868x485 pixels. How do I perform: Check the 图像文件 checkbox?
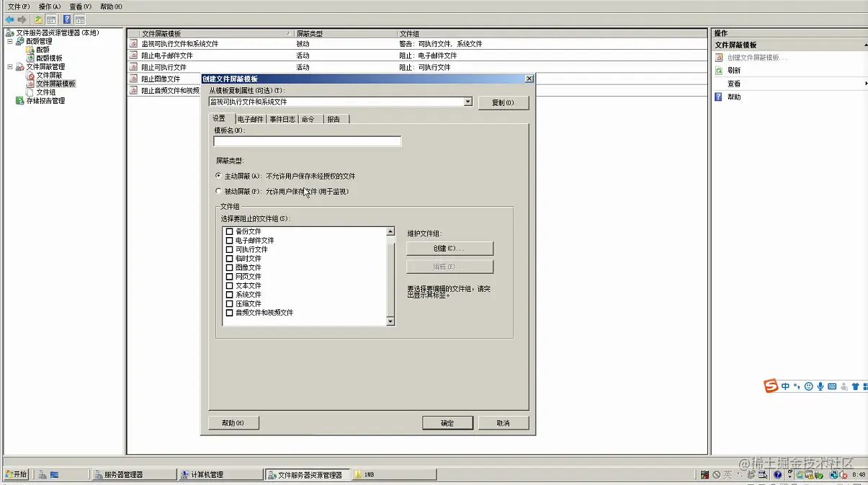230,267
